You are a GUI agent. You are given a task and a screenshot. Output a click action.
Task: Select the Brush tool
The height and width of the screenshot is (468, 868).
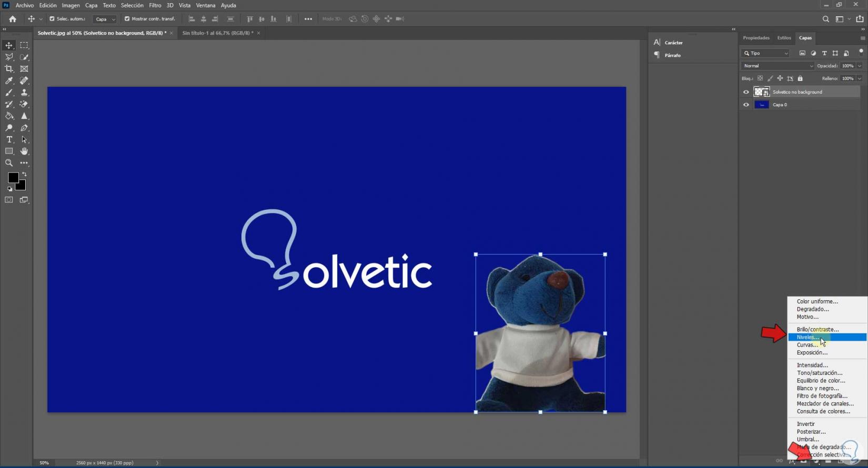coord(9,93)
